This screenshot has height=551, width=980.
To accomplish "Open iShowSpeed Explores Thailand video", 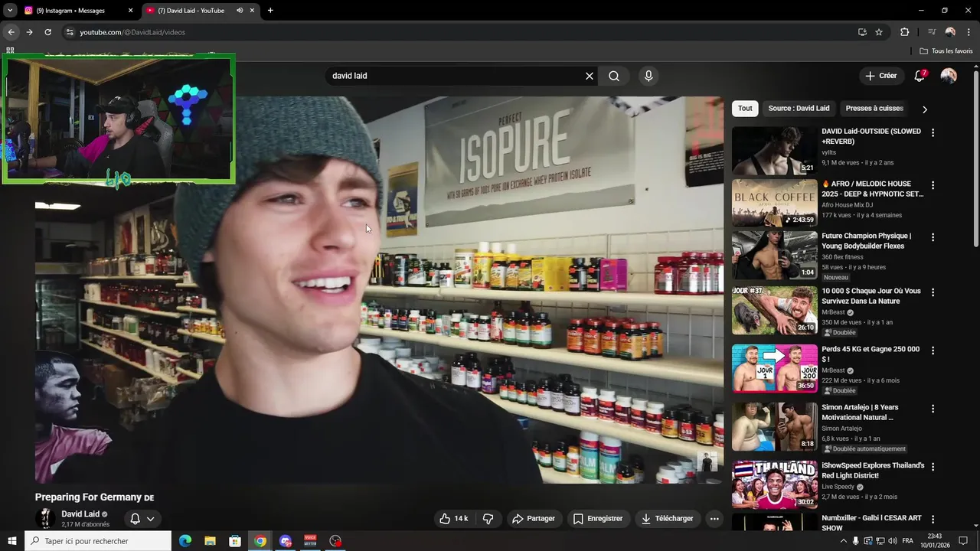I will point(774,484).
